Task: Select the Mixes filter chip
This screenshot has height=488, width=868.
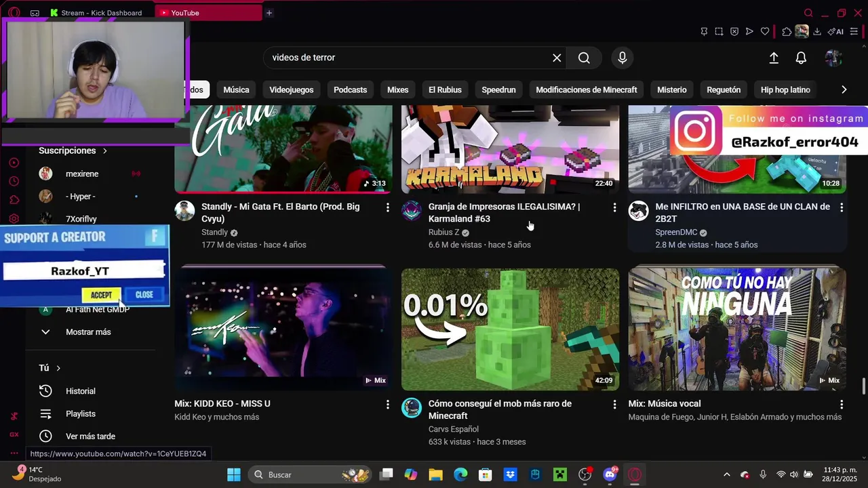Action: click(x=398, y=89)
